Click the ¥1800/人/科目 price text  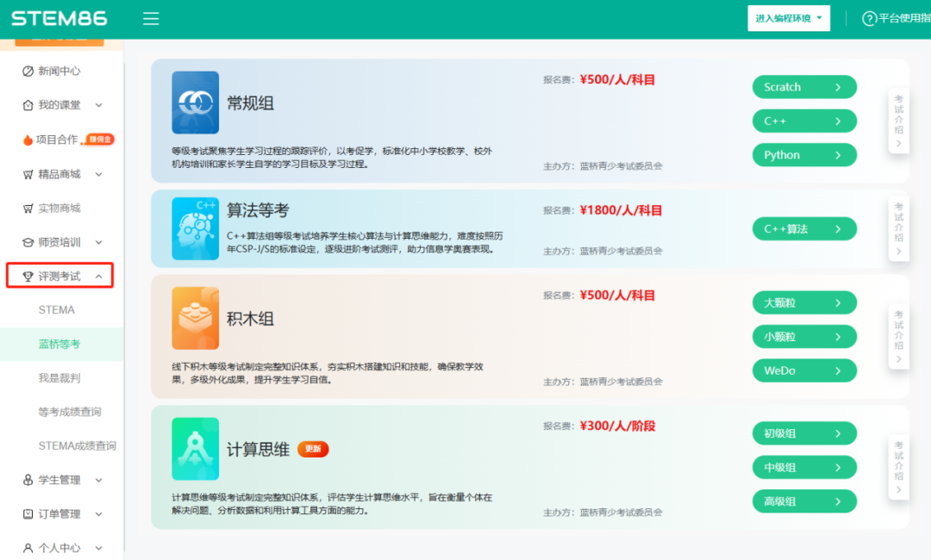pos(621,210)
